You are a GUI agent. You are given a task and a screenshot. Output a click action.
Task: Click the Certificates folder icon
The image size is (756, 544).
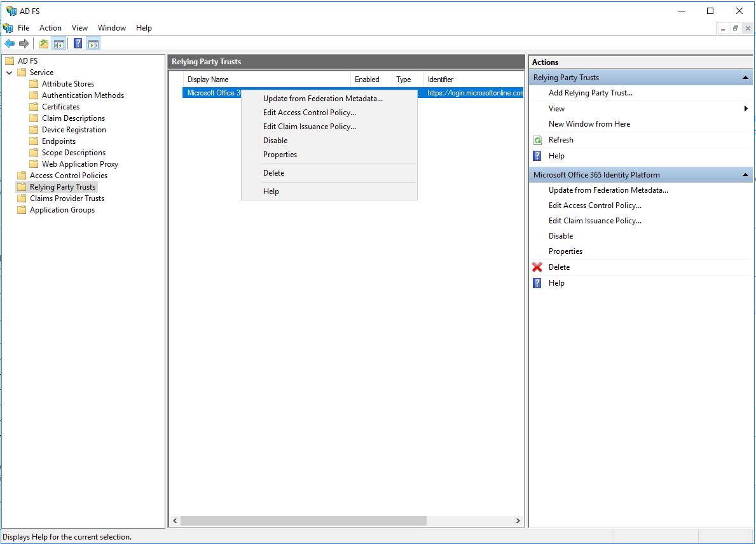[x=34, y=107]
